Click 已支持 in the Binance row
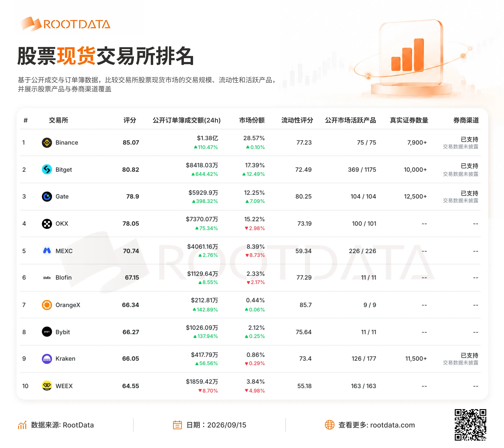 [x=469, y=139]
